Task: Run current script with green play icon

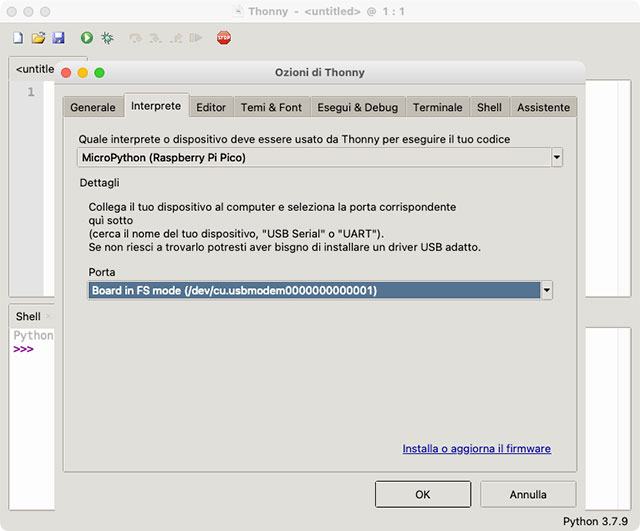Action: click(x=87, y=38)
